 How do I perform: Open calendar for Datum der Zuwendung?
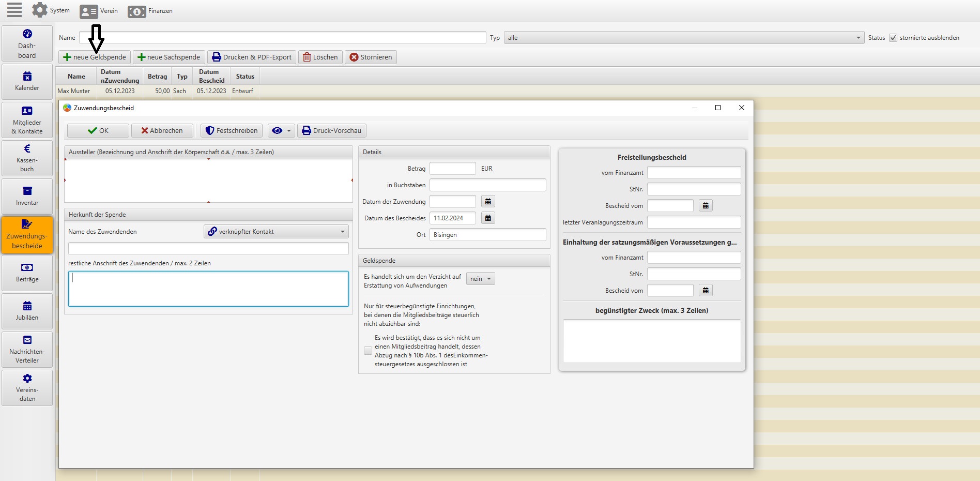coord(488,202)
